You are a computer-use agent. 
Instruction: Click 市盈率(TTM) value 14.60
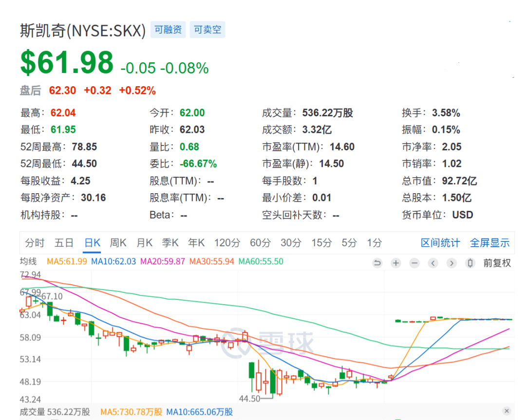coord(342,147)
